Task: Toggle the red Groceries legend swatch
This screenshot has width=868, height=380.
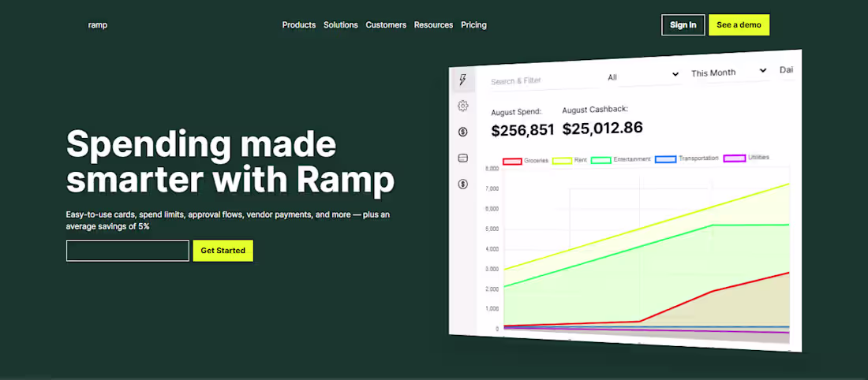Action: pyautogui.click(x=512, y=161)
